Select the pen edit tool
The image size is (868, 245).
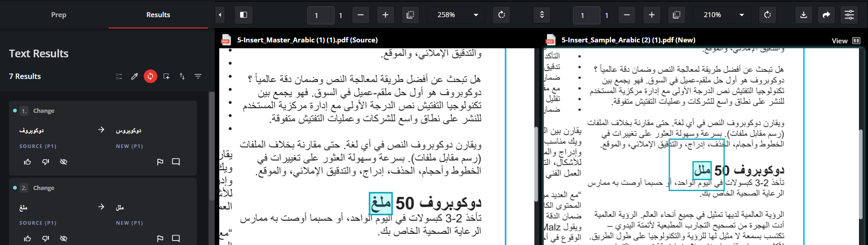[135, 76]
